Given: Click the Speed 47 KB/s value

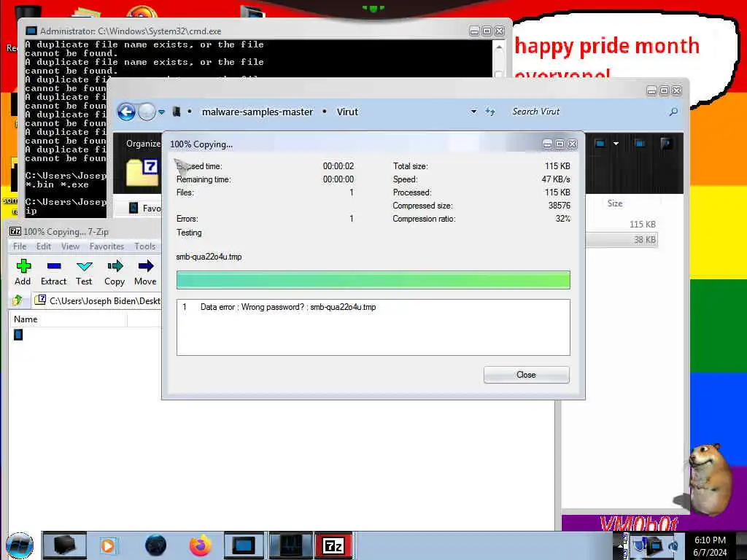Looking at the screenshot, I should tap(555, 179).
